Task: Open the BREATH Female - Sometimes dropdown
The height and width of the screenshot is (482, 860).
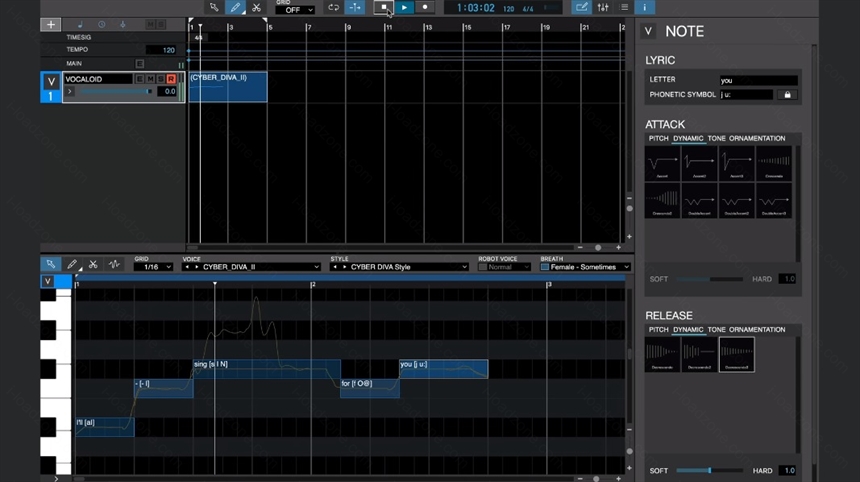Action: [590, 267]
